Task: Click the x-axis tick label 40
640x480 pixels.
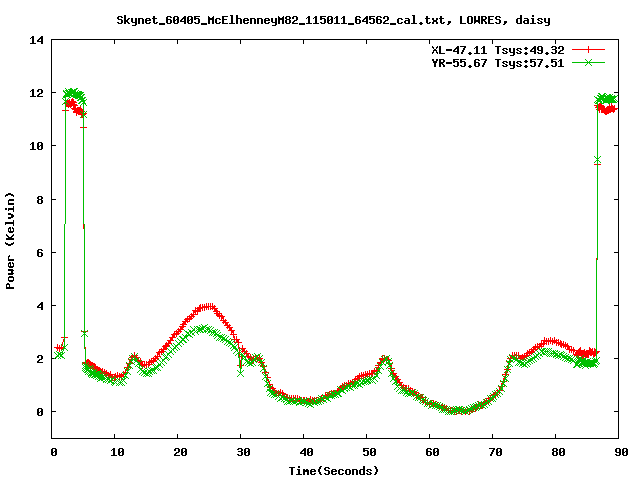Action: (306, 452)
